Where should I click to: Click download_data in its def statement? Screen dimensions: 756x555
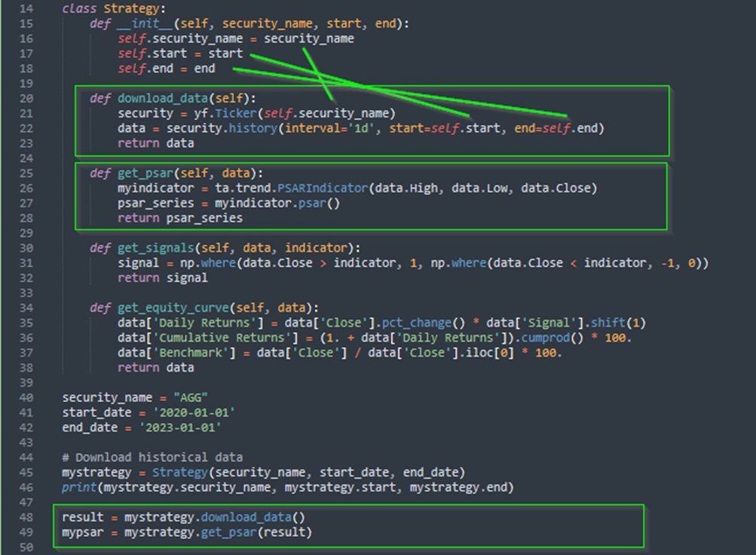[x=164, y=98]
